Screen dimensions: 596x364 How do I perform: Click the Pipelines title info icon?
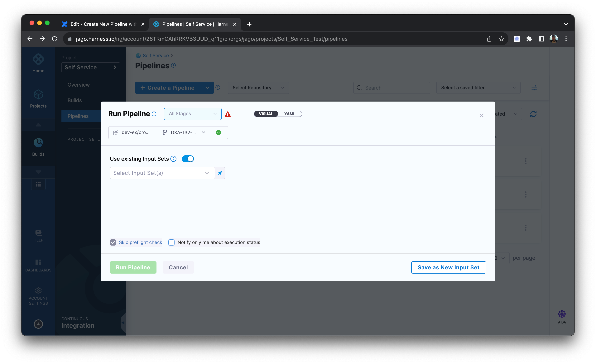click(173, 65)
